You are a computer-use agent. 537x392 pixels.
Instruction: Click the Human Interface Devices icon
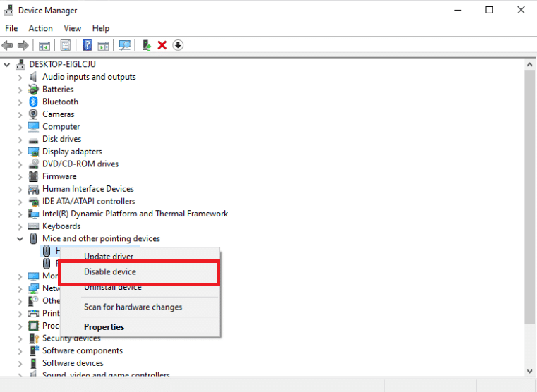(33, 189)
